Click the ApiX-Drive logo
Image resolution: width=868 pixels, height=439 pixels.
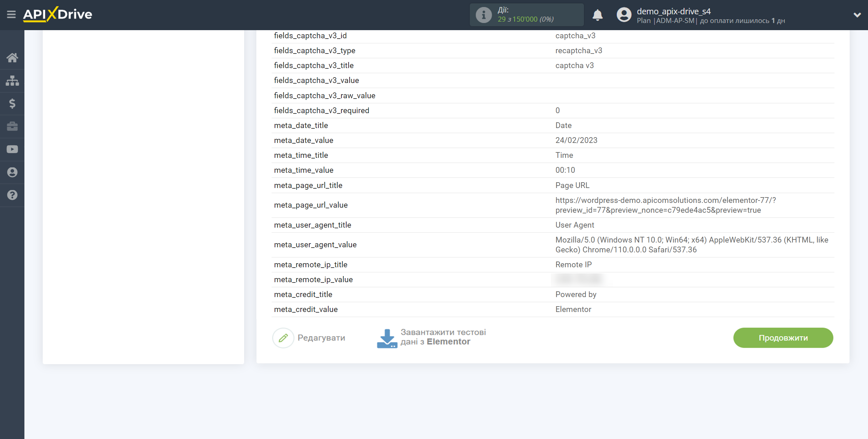(58, 14)
